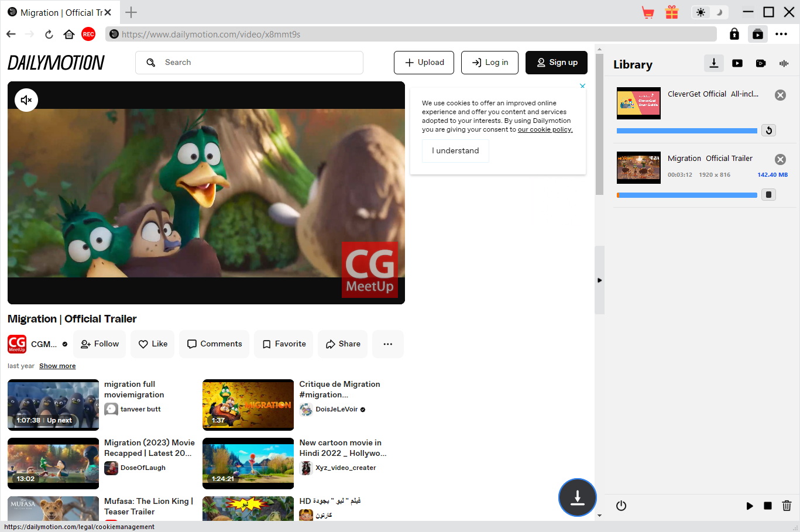Screen dimensions: 800x532
Task: Click CleverGet Official progress bar
Action: [687, 131]
